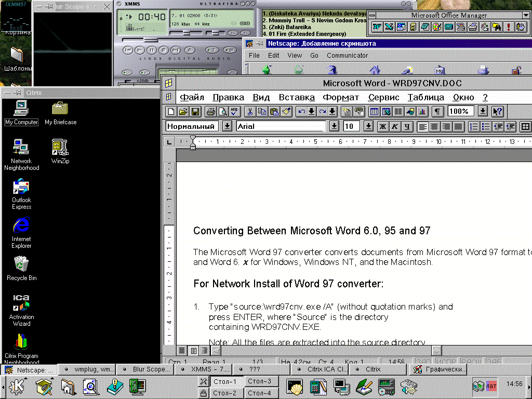Launch Excel from Microsoft Office Manager

(389, 27)
